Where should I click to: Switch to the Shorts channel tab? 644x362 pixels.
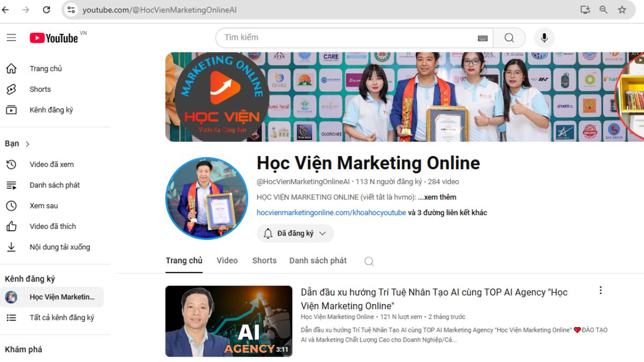[264, 261]
